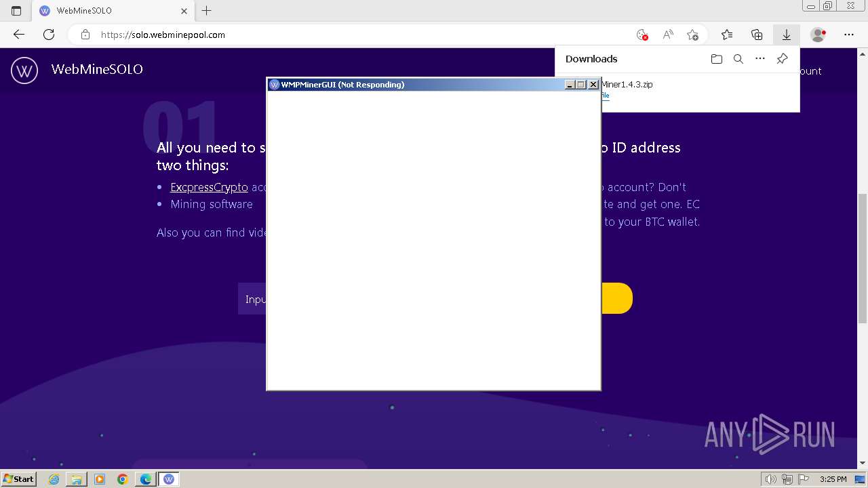Click the yellow rounded button
Image resolution: width=868 pixels, height=488 pixels.
point(616,298)
